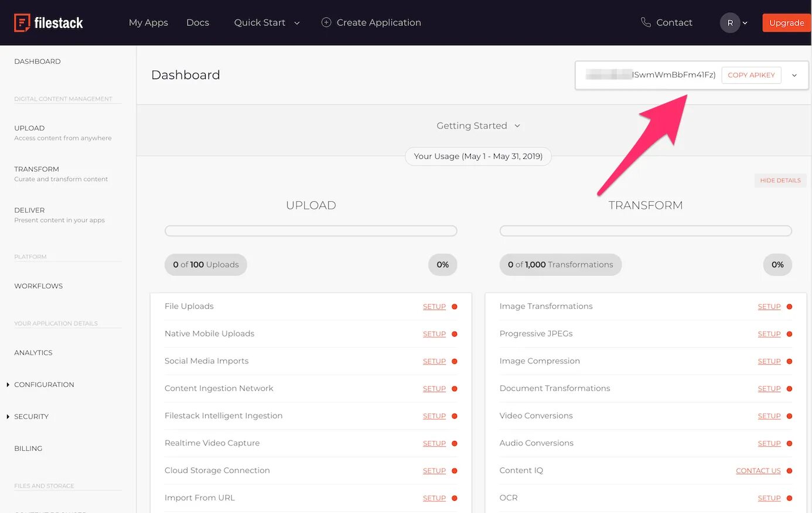Click Your Usage date range pill
This screenshot has width=812, height=513.
478,157
